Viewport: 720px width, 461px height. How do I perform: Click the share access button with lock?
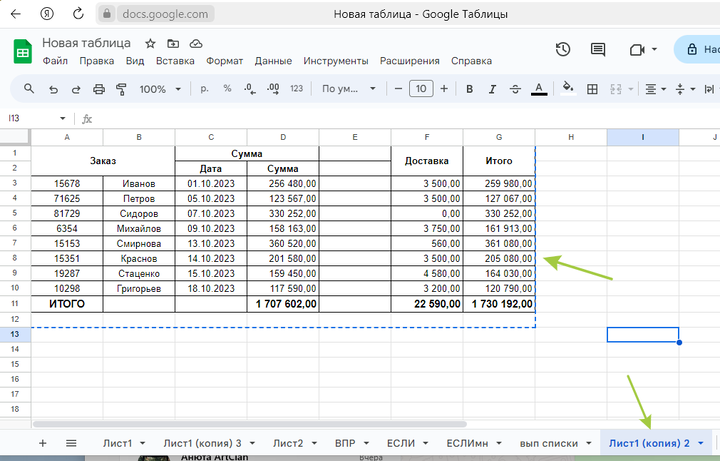point(697,49)
